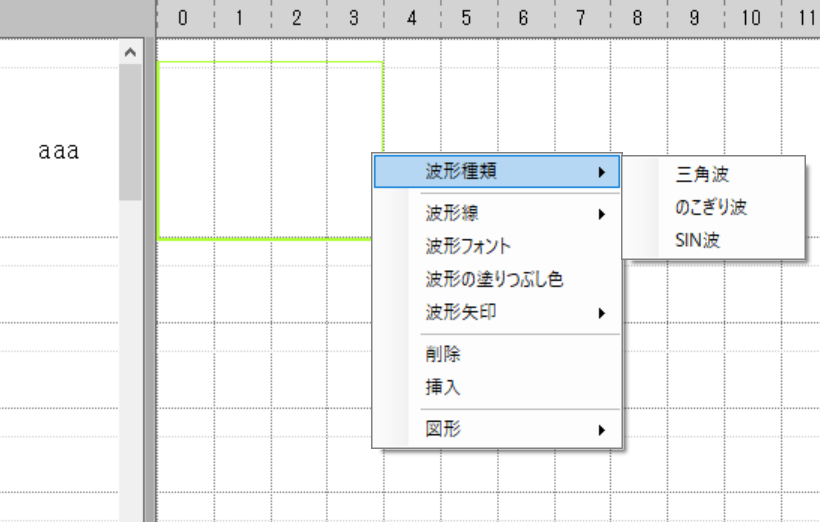
Task: Select the aaa signal name label
Action: [58, 152]
